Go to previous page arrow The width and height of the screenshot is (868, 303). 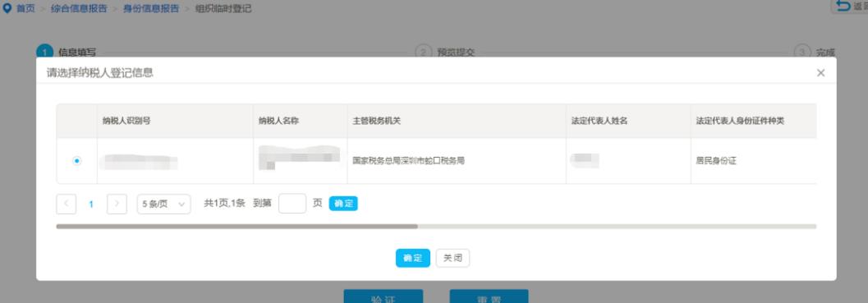coord(67,204)
